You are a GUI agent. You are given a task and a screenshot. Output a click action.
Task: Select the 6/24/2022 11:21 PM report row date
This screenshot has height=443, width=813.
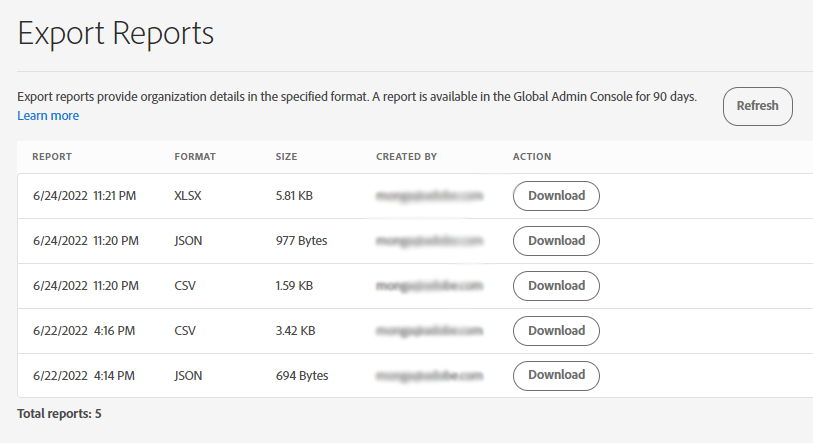tap(85, 196)
